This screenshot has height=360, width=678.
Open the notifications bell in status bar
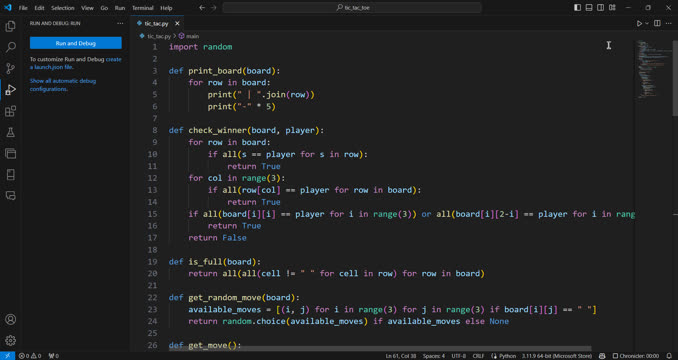(x=669, y=356)
